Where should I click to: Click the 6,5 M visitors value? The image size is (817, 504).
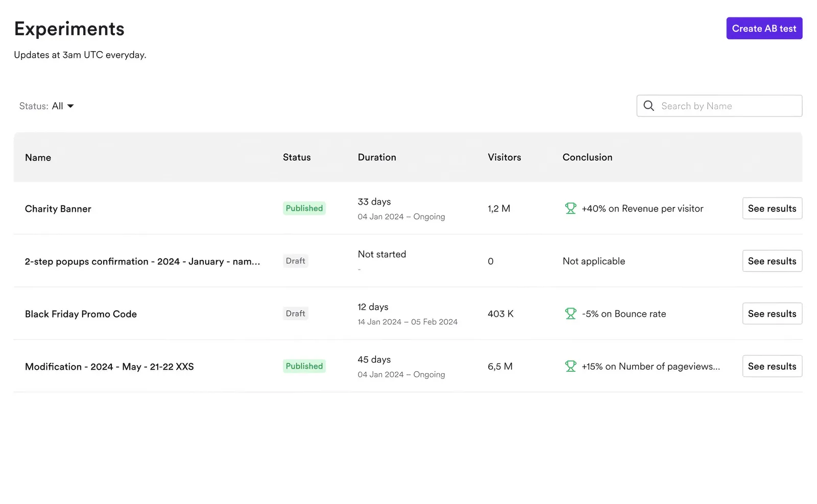pyautogui.click(x=500, y=366)
